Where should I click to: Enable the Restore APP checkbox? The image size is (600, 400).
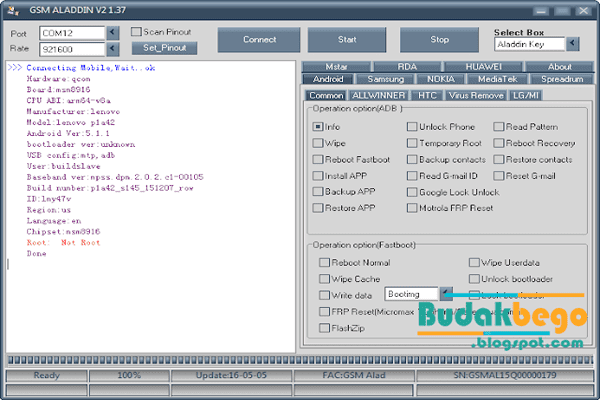[318, 208]
